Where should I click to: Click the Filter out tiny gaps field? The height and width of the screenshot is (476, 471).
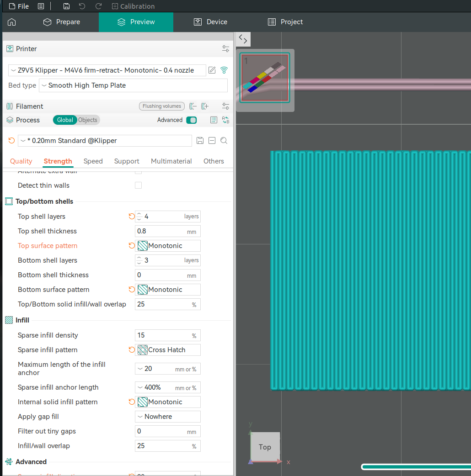coord(168,431)
